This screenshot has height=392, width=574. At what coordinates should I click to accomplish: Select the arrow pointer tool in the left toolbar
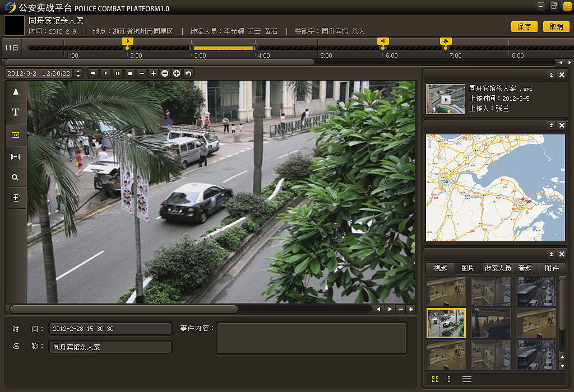pyautogui.click(x=16, y=91)
